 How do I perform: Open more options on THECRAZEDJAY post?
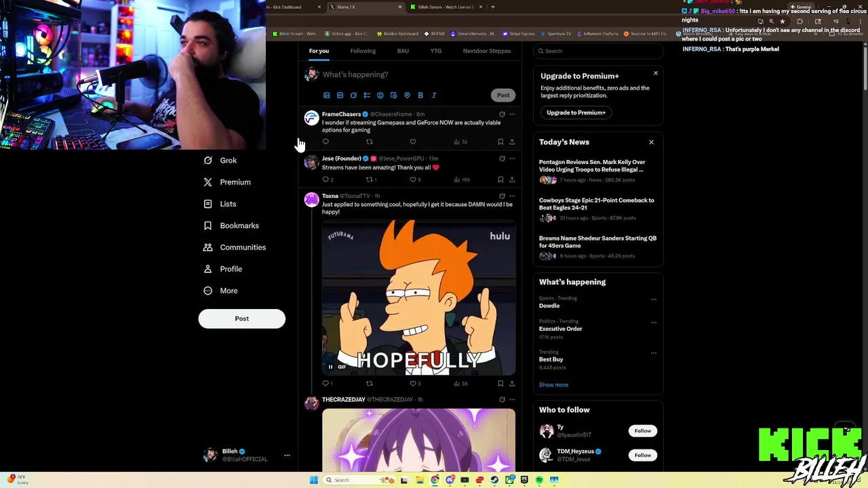(x=512, y=400)
